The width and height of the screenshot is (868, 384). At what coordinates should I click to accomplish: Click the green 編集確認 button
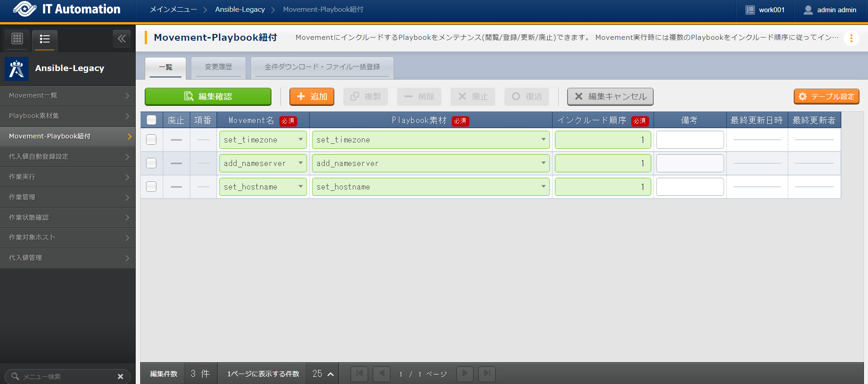pyautogui.click(x=208, y=96)
